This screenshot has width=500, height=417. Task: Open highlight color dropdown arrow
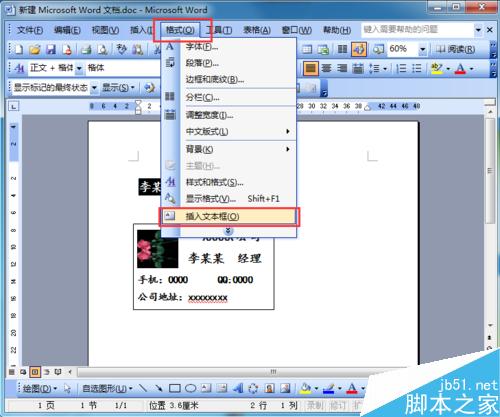(448, 69)
